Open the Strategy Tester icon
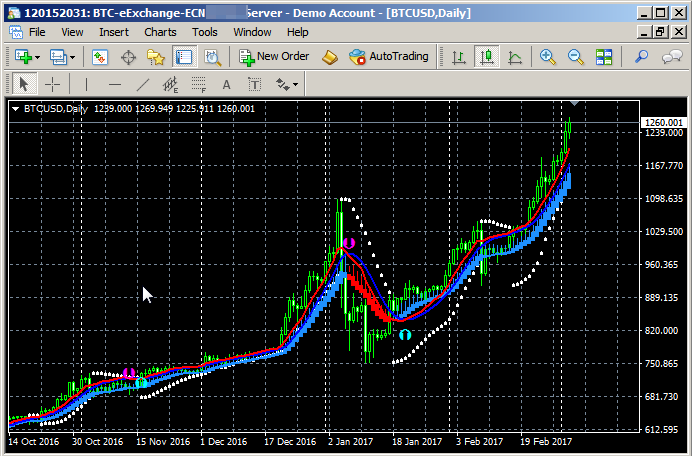Screen dimensions: 692x456 pyautogui.click(x=213, y=57)
